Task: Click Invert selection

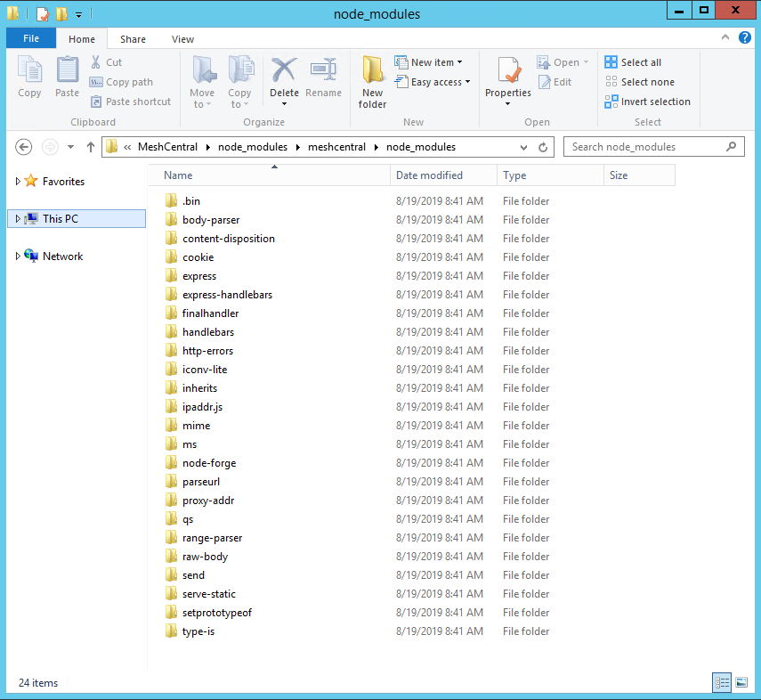Action: point(647,102)
